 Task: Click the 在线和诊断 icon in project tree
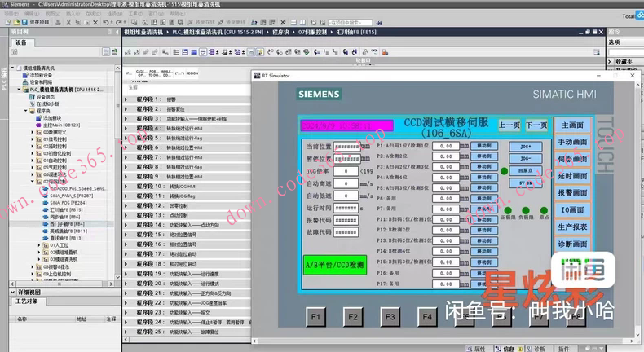32,103
